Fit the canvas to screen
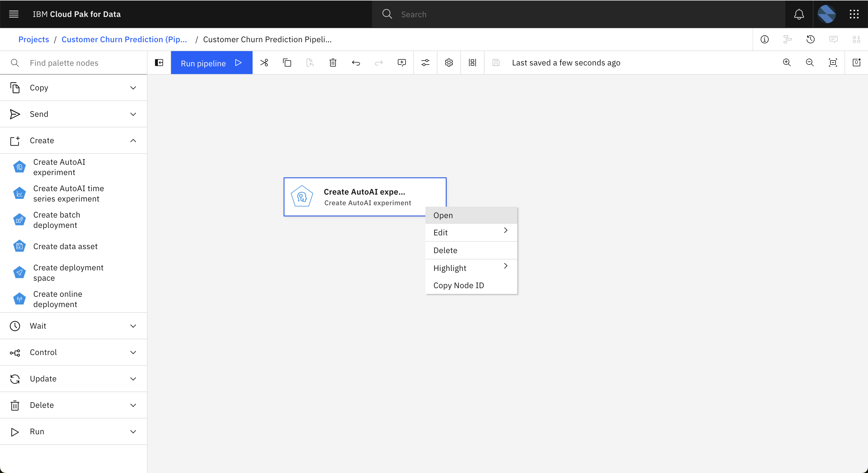Image resolution: width=868 pixels, height=473 pixels. click(833, 63)
